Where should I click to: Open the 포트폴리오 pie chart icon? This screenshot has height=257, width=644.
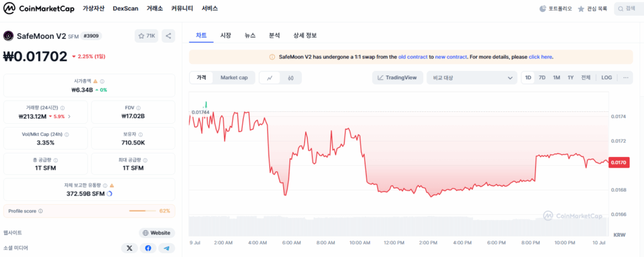pos(542,9)
